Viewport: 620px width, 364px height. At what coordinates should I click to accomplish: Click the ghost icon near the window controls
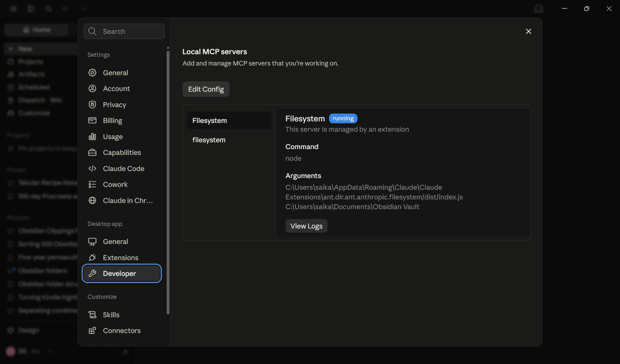pyautogui.click(x=539, y=9)
